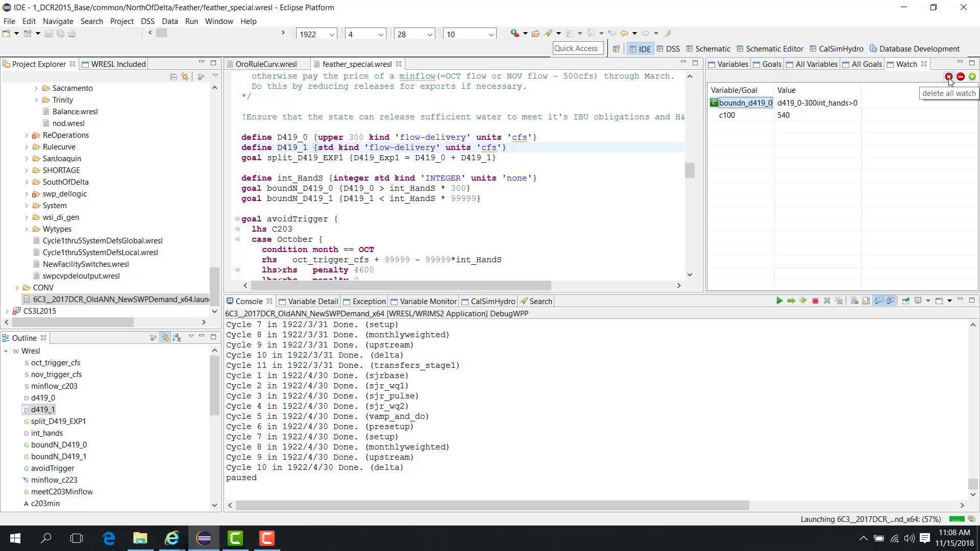980x551 pixels.
Task: Open the Navigate menu
Action: [58, 21]
